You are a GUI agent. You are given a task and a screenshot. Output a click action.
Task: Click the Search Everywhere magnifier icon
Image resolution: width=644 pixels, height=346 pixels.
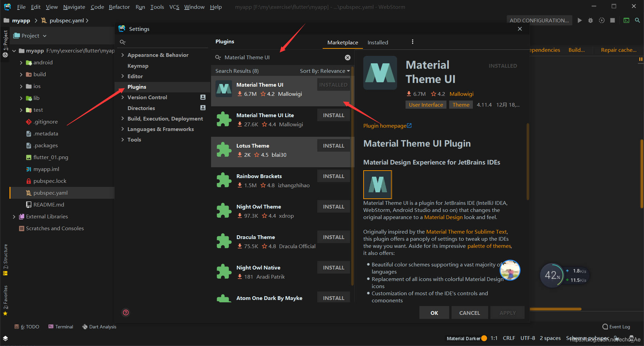(638, 20)
